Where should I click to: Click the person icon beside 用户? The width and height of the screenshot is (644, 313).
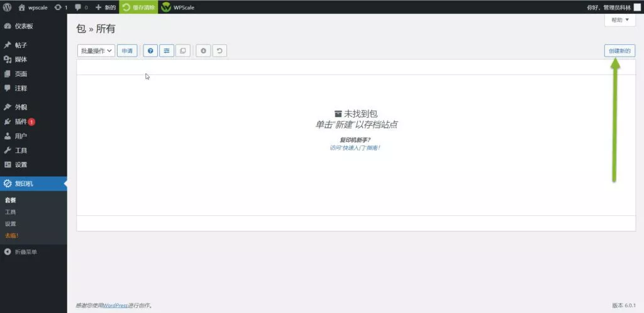(x=8, y=136)
